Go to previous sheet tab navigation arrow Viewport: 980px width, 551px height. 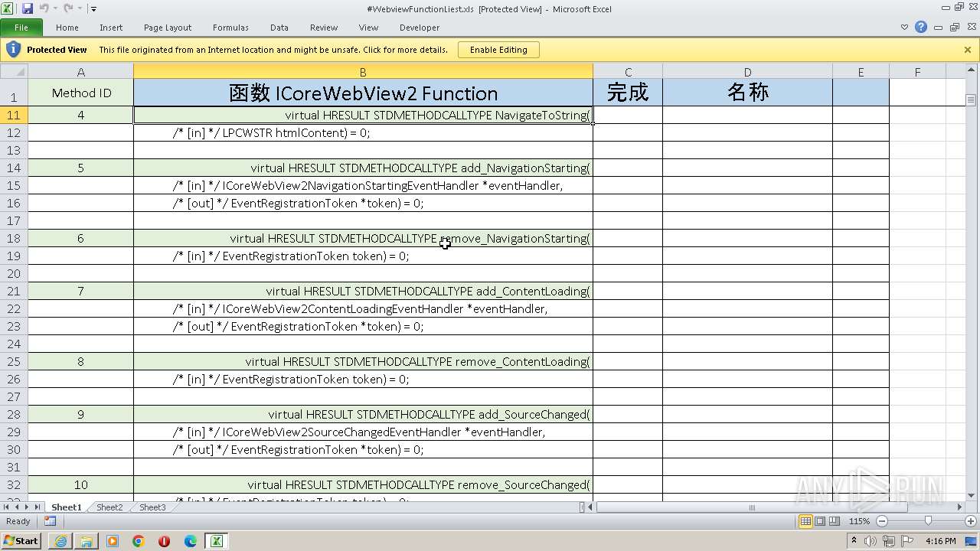coord(17,507)
